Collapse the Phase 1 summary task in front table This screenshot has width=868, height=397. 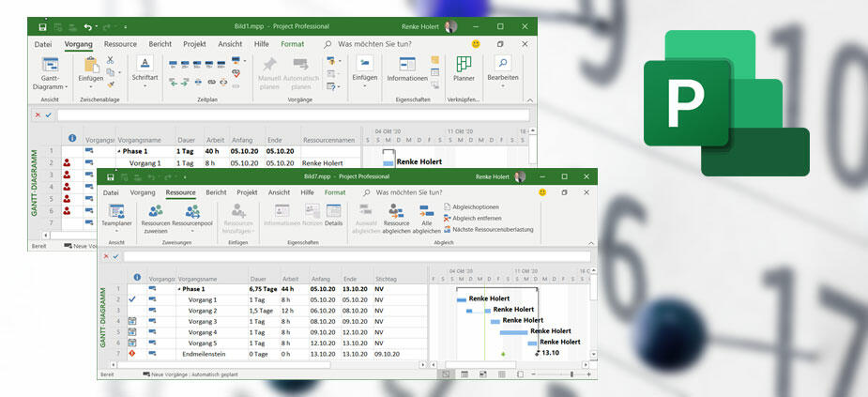178,289
